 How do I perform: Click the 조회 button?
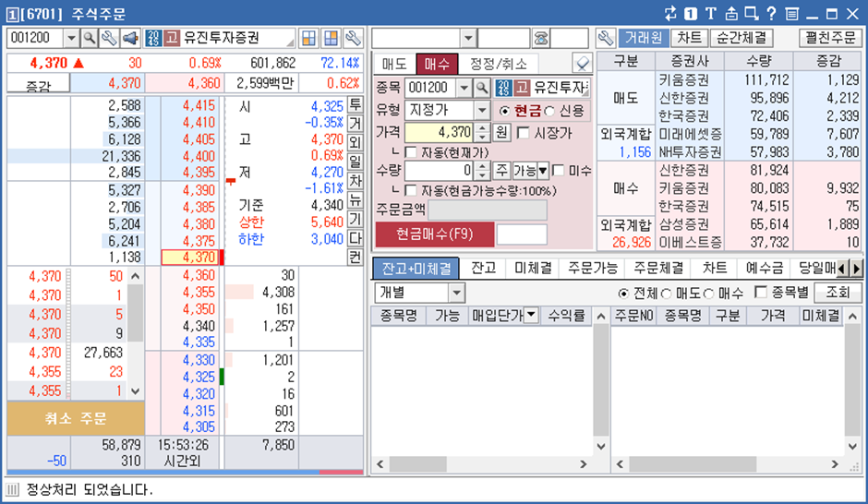point(838,293)
